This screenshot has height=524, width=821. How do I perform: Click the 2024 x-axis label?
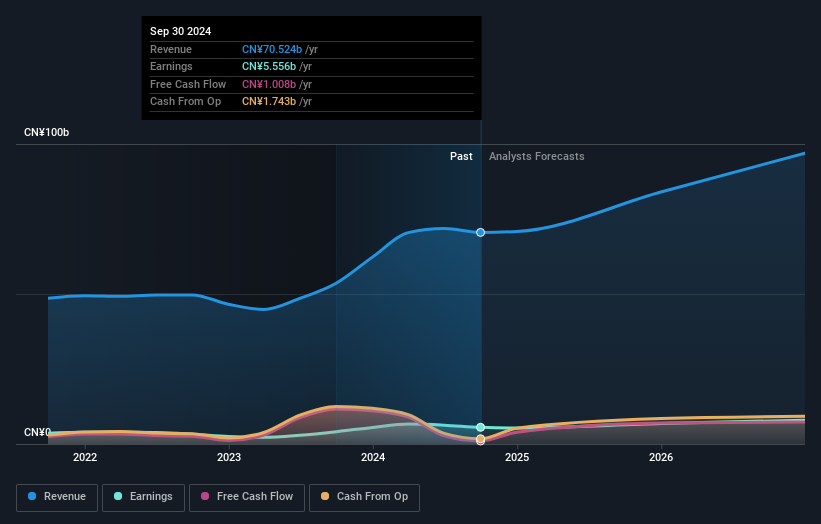(373, 458)
